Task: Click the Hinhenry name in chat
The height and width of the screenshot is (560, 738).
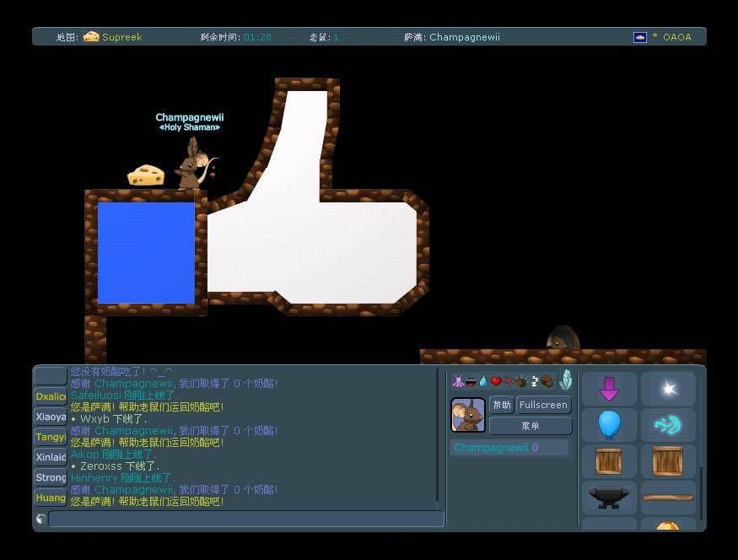Action: (94, 477)
